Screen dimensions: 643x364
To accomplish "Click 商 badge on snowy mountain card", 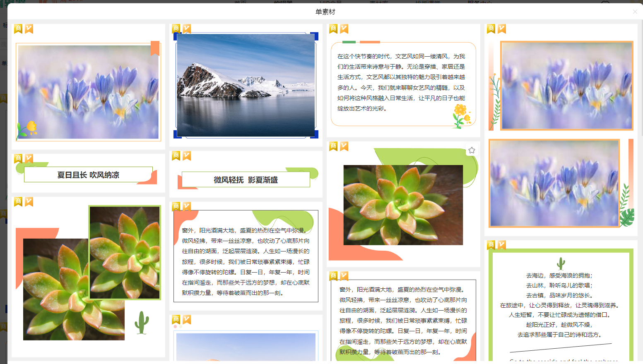I will pos(176,29).
